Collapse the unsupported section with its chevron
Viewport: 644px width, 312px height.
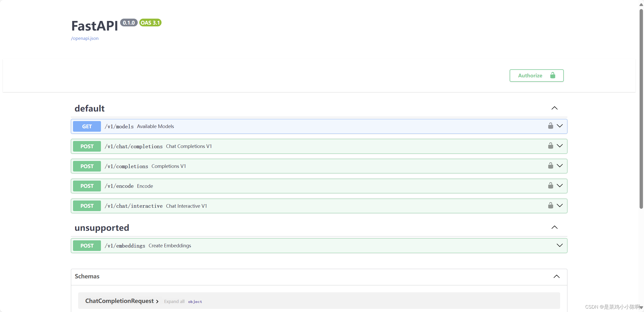pos(554,227)
